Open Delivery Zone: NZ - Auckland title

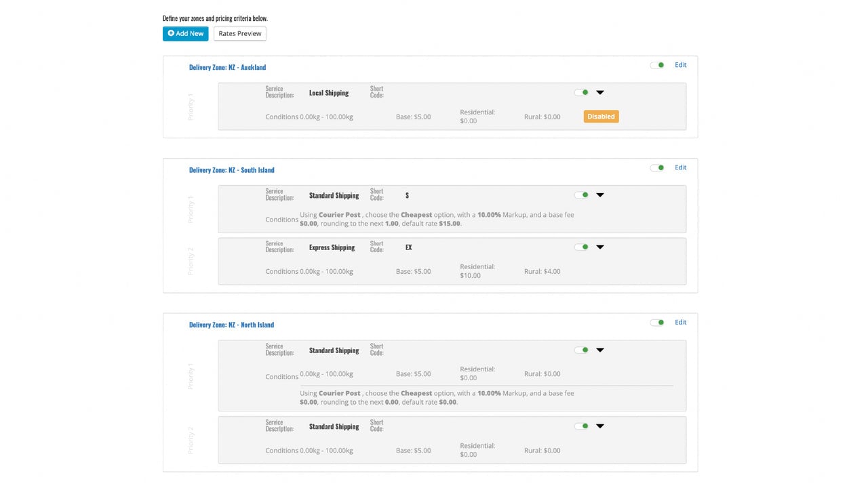(x=227, y=67)
